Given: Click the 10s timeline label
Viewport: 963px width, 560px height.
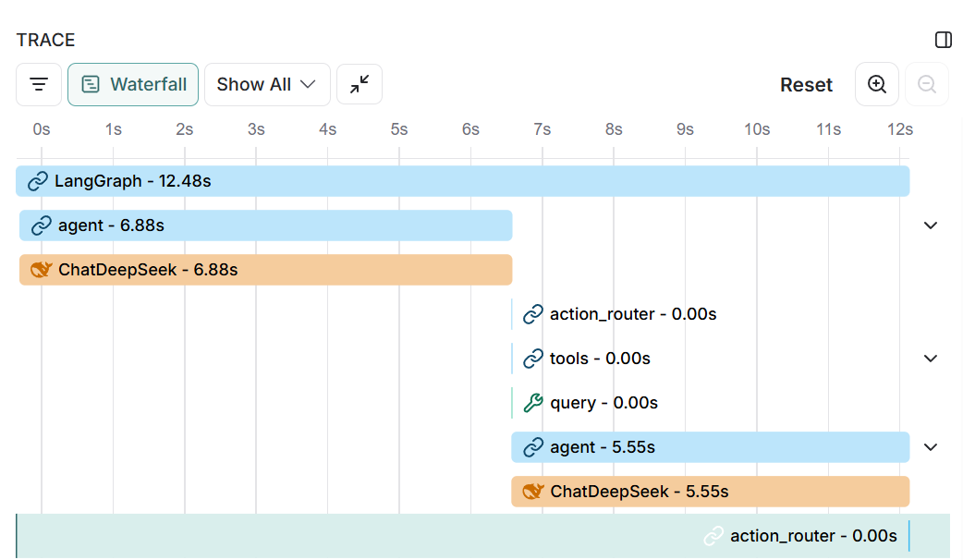Looking at the screenshot, I should click(757, 129).
